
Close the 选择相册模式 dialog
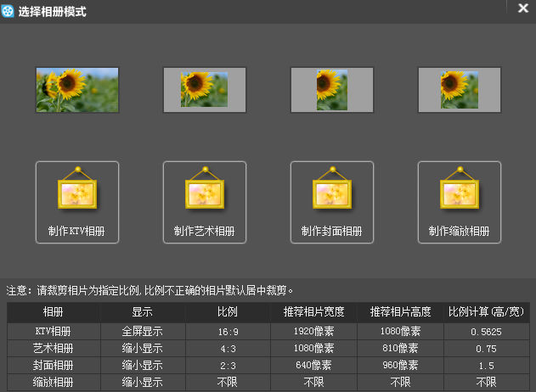[523, 8]
